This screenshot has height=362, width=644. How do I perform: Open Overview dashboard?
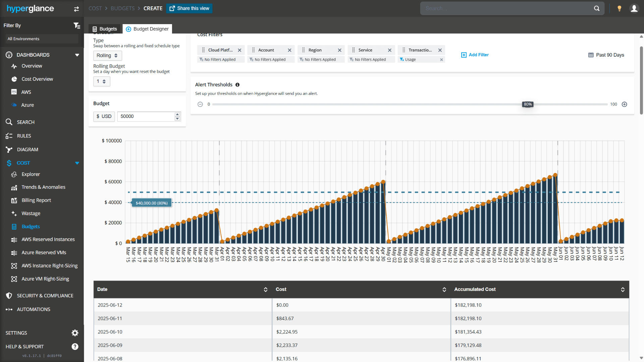(x=32, y=66)
